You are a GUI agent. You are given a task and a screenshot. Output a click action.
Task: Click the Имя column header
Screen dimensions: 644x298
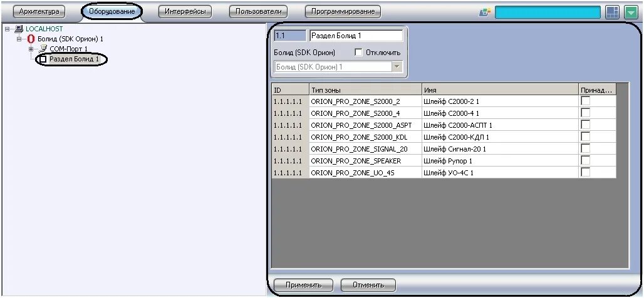[501, 90]
